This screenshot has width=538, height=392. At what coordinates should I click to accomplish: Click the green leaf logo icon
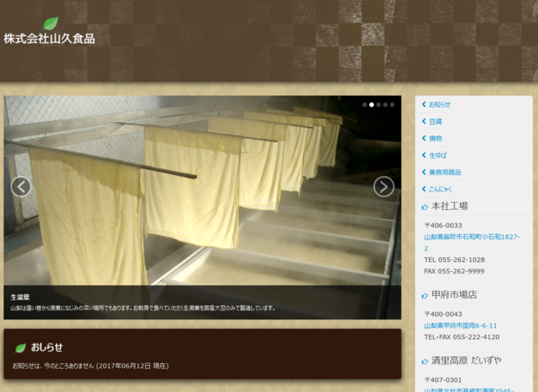(51, 23)
